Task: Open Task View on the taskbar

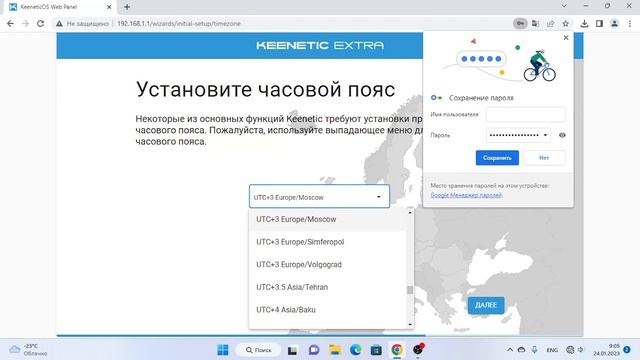Action: pos(292,350)
